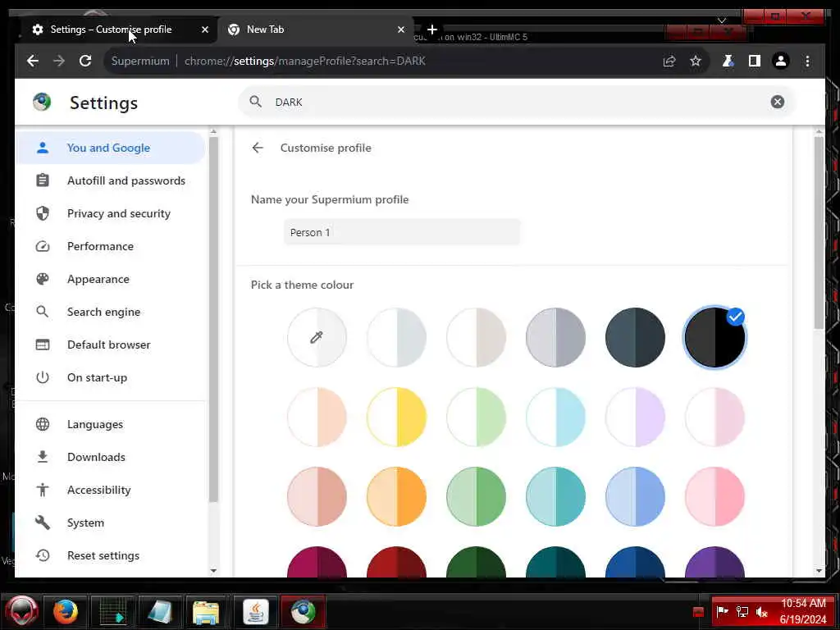The width and height of the screenshot is (840, 630).
Task: Click the share page icon in address bar
Action: tap(669, 61)
